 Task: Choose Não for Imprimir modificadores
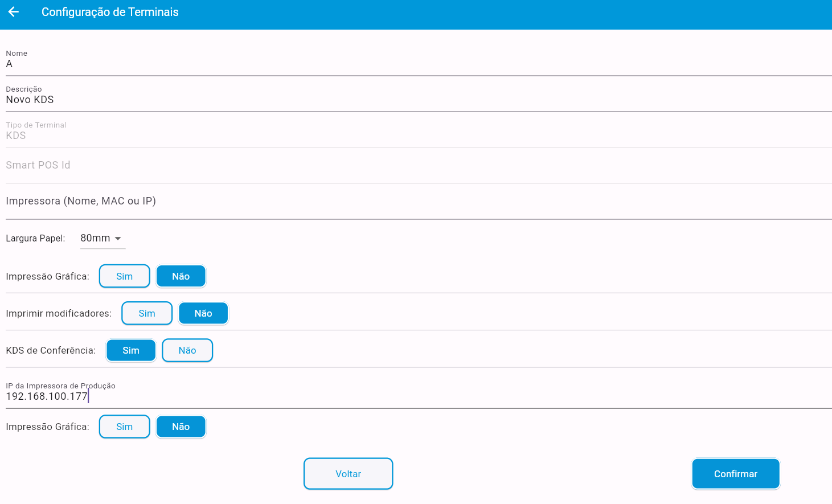coord(203,313)
